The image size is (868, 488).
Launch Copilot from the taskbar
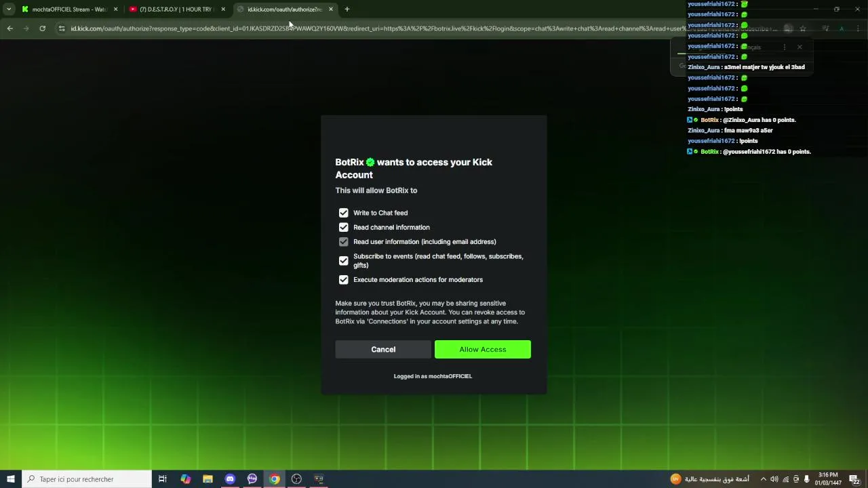pos(186,479)
